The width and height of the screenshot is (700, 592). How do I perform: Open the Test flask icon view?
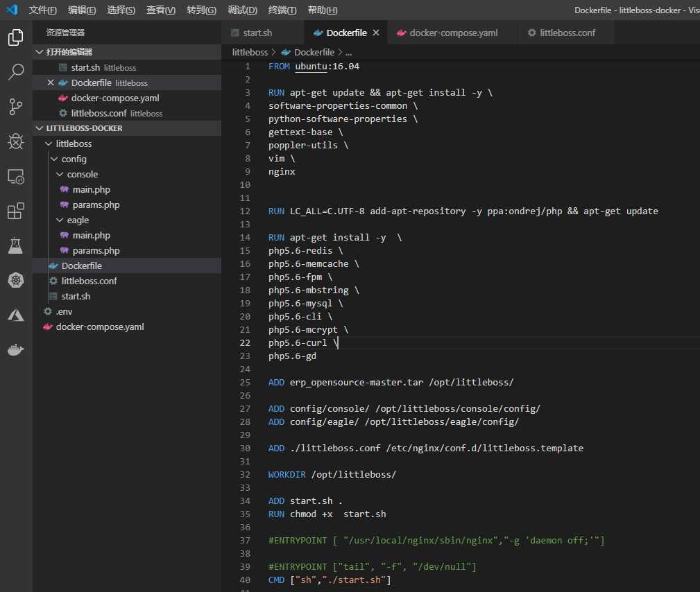pos(16,245)
